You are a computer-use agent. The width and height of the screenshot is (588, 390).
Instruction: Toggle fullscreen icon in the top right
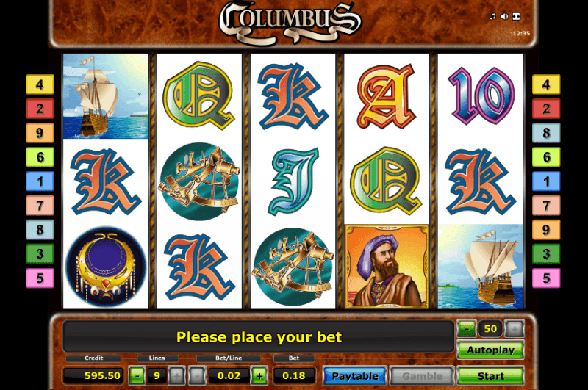[x=517, y=16]
